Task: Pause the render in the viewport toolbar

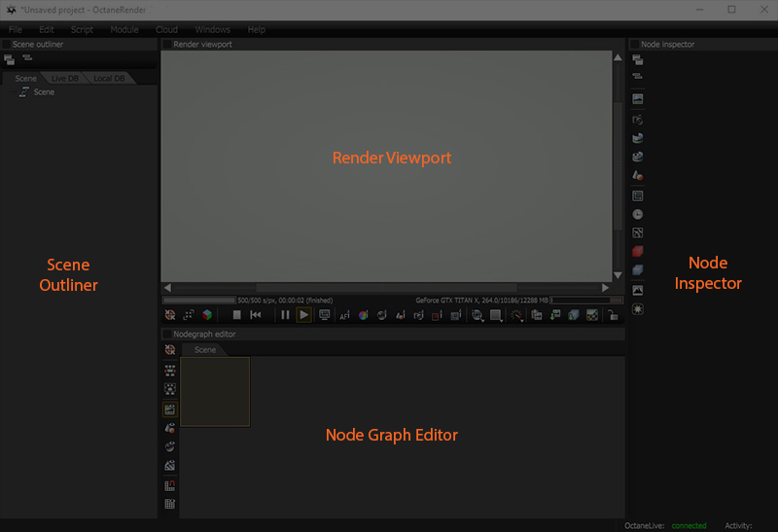Action: coord(285,315)
